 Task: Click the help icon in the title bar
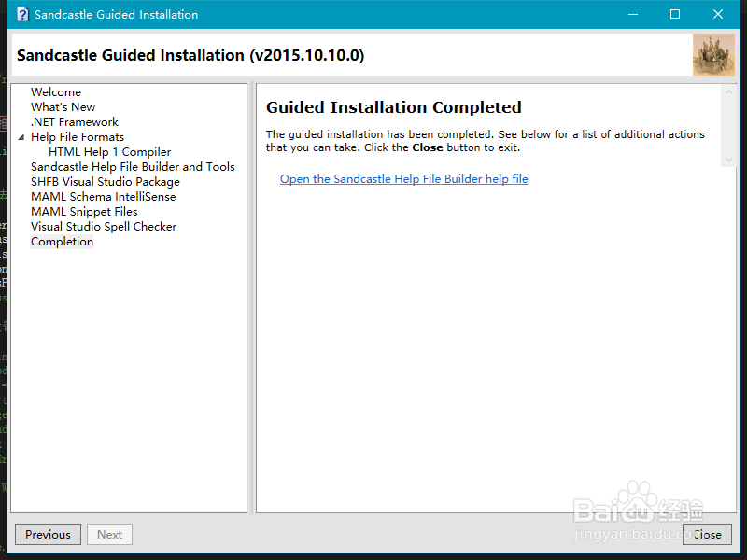pyautogui.click(x=22, y=14)
